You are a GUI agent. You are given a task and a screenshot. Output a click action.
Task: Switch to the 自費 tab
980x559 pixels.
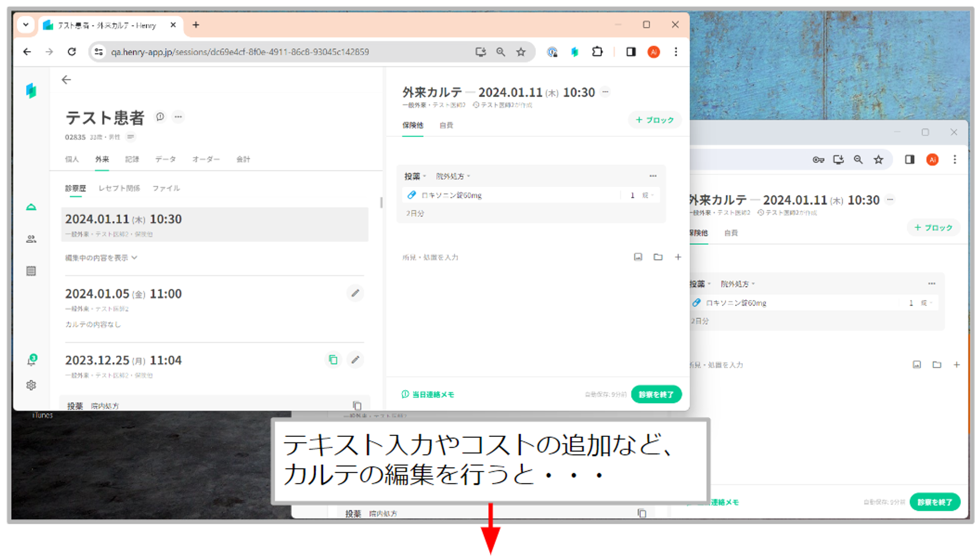pos(446,126)
